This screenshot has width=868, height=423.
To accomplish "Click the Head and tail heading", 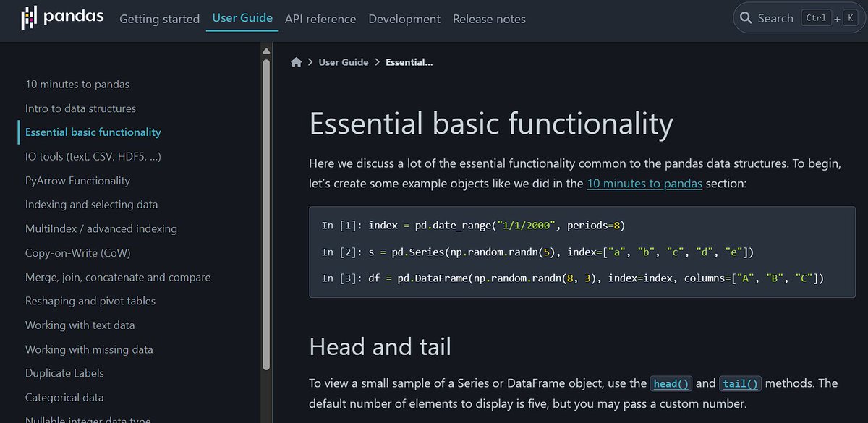I will point(380,346).
